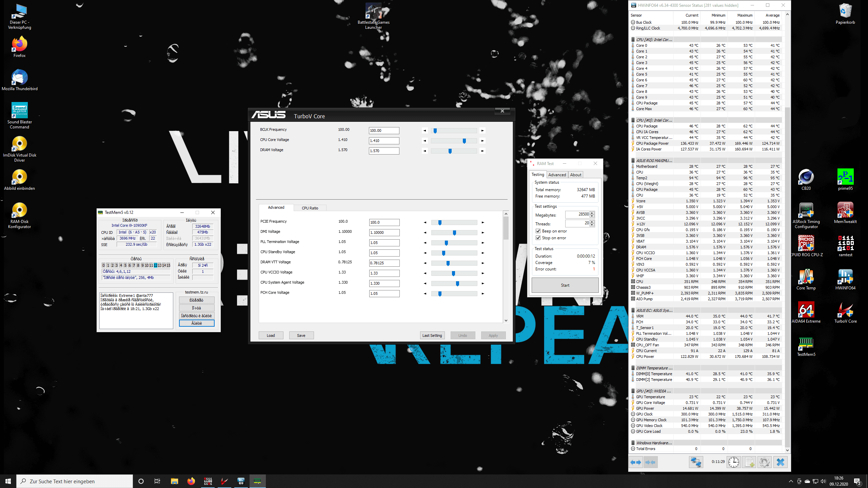Open Core Temp desktop shortcut
868x488 pixels.
pyautogui.click(x=806, y=279)
